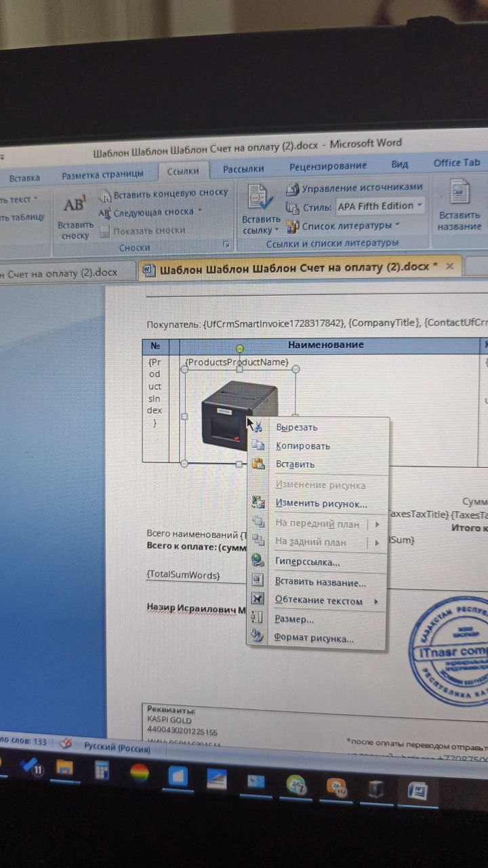The height and width of the screenshot is (868, 488).
Task: Open the calculator app in taskbar
Action: click(x=102, y=771)
